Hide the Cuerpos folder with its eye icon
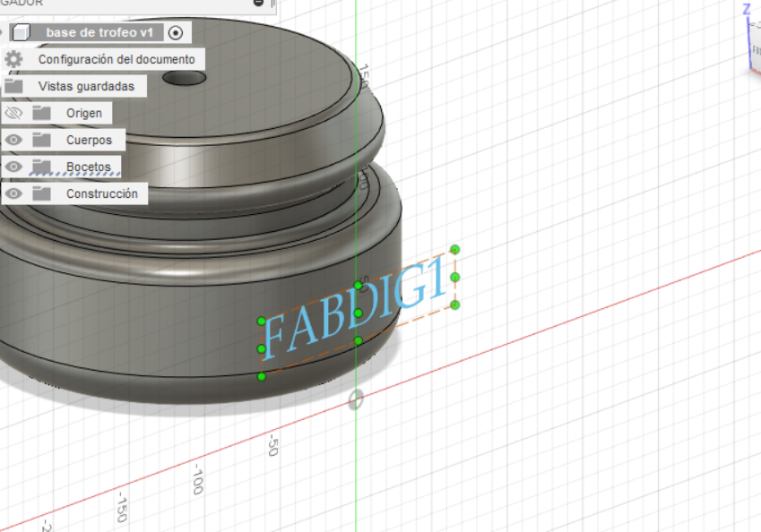Screen dimensions: 761x532 (x=13, y=140)
